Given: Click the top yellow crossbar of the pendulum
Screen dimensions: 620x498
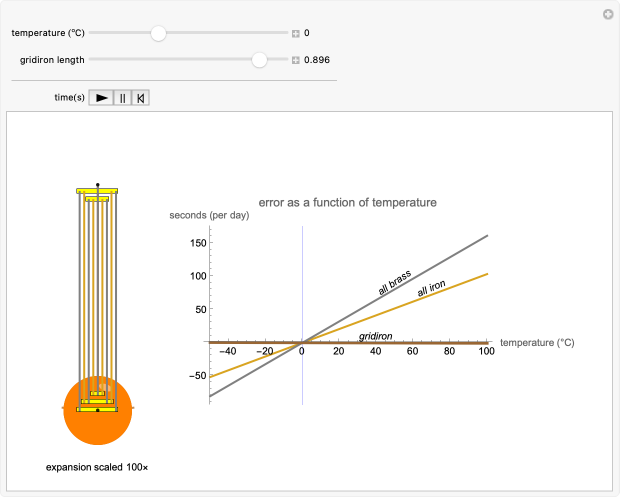Looking at the screenshot, I should pyautogui.click(x=97, y=191).
